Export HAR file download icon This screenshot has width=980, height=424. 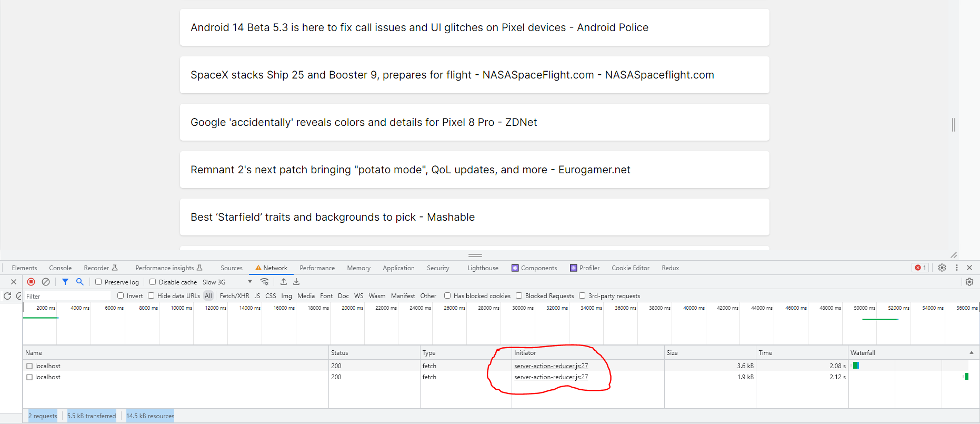(x=296, y=282)
